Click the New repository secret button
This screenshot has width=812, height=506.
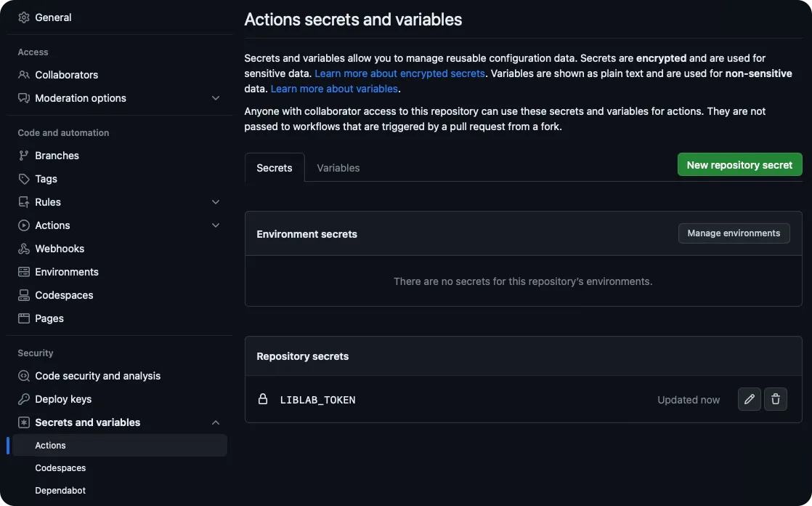pyautogui.click(x=739, y=164)
